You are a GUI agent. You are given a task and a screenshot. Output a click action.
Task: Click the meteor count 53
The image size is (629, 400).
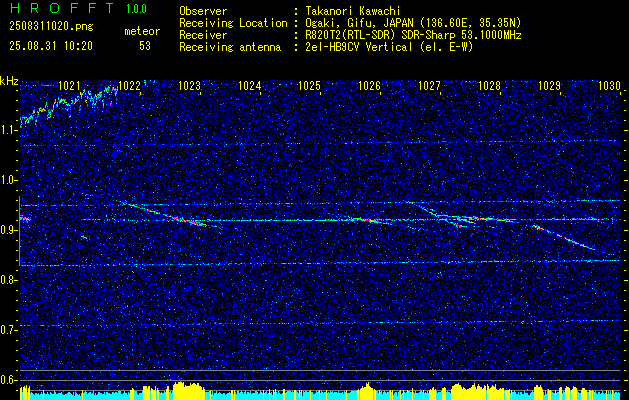click(x=145, y=46)
